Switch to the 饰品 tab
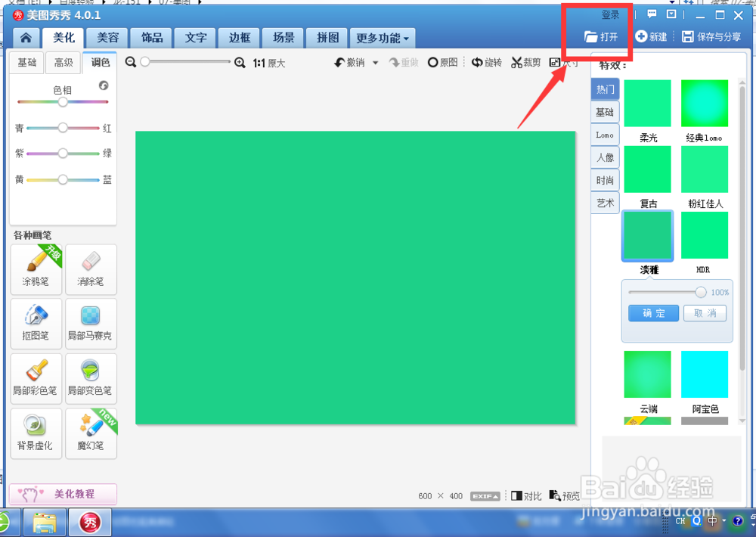The image size is (756, 537). coord(151,38)
